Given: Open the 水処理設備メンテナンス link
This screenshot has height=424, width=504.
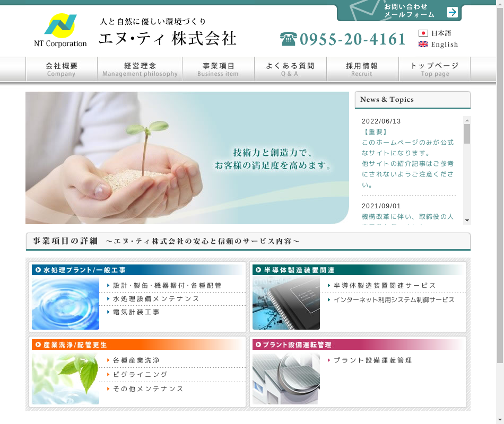Looking at the screenshot, I should [x=156, y=299].
